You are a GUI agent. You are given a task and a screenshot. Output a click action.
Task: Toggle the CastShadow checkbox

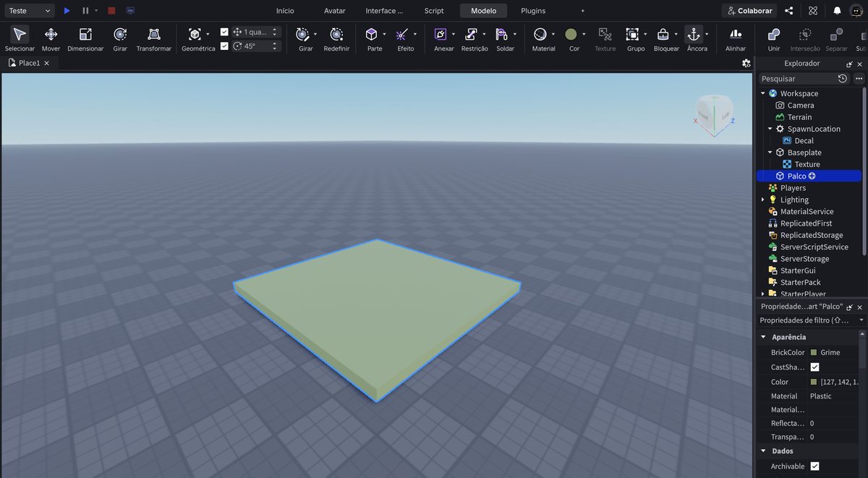[x=814, y=367]
